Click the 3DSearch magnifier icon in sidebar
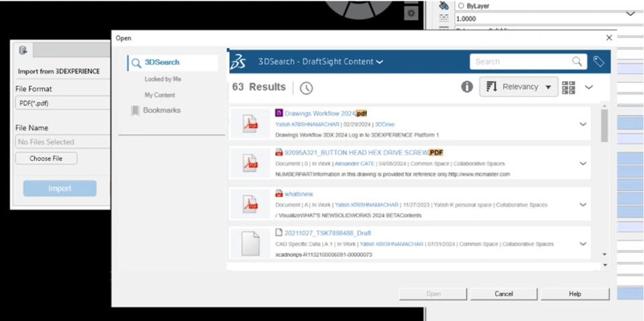This screenshot has width=644, height=321. (x=136, y=63)
